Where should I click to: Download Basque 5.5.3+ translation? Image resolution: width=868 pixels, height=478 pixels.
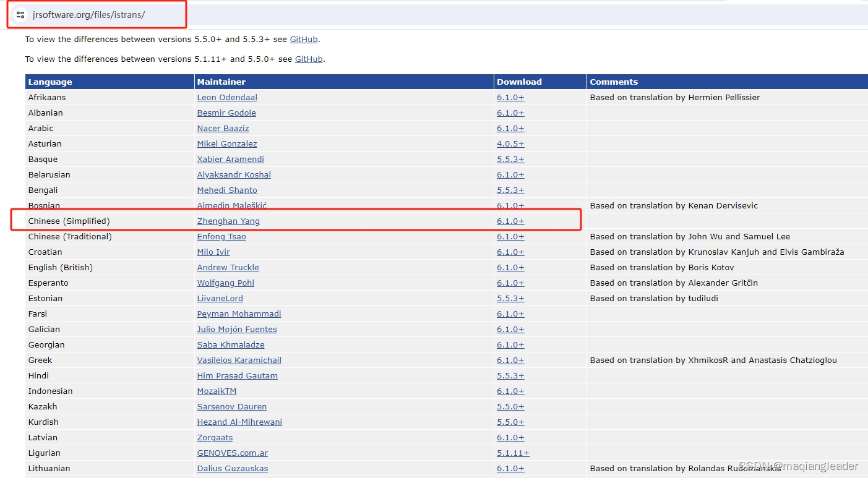point(510,159)
